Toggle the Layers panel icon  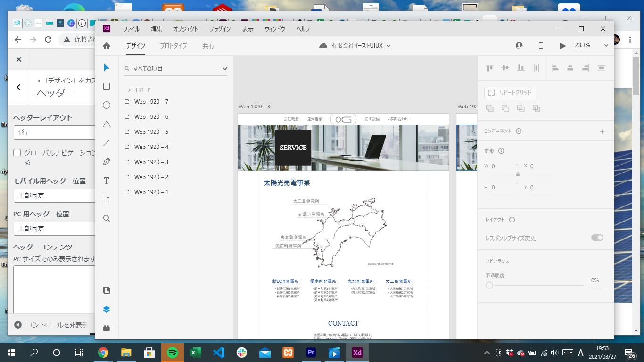107,309
